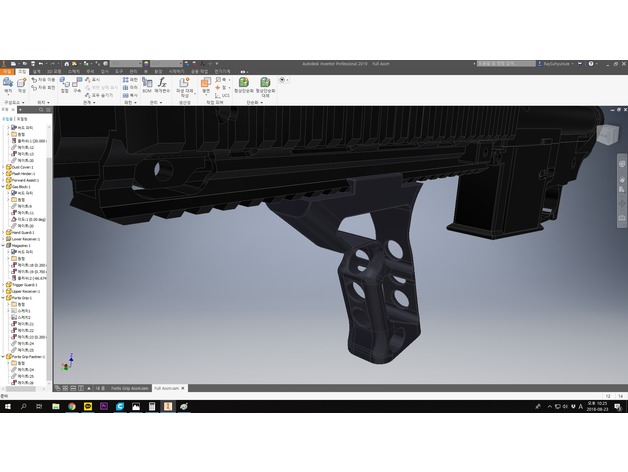The image size is (628, 472).
Task: Click the Full Navigation Wheel icon
Action: 622,164
